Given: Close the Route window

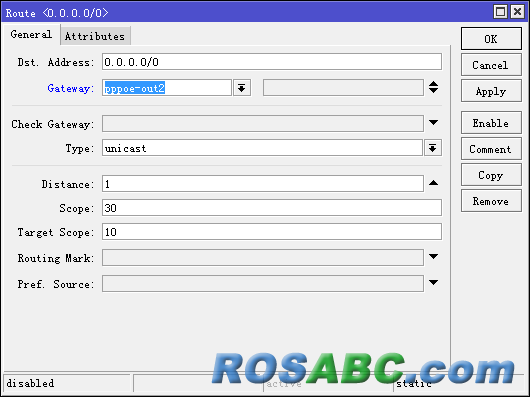Looking at the screenshot, I should tap(517, 12).
